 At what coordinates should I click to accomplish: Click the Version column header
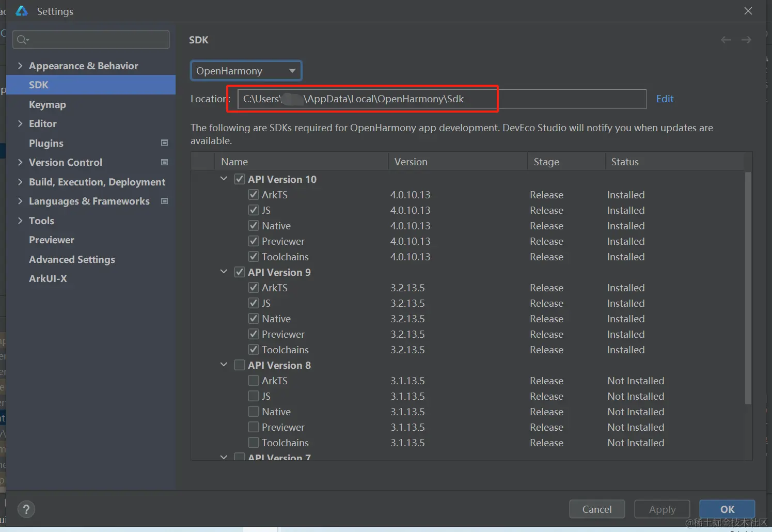[458, 162]
